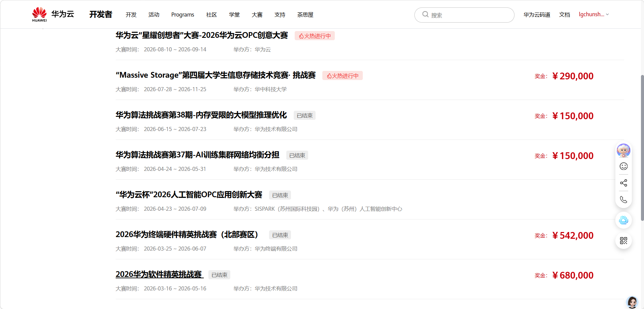The image size is (644, 309).
Task: Open the robot assistant avatar icon
Action: (623, 151)
